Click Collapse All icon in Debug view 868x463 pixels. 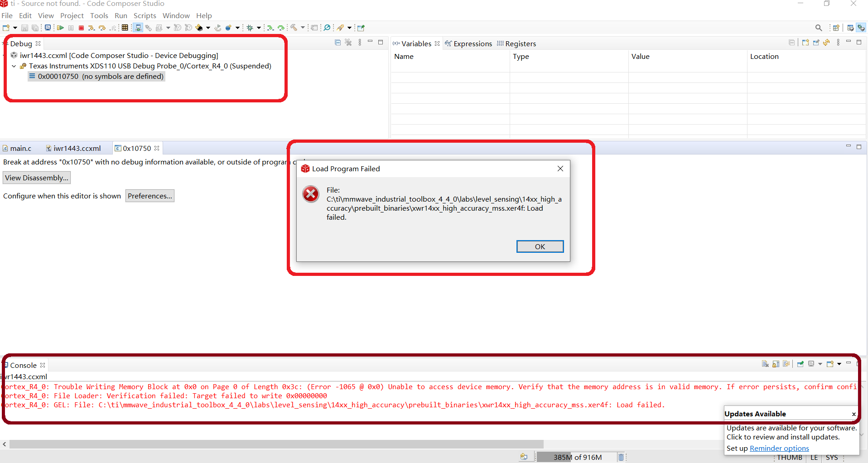click(x=338, y=42)
